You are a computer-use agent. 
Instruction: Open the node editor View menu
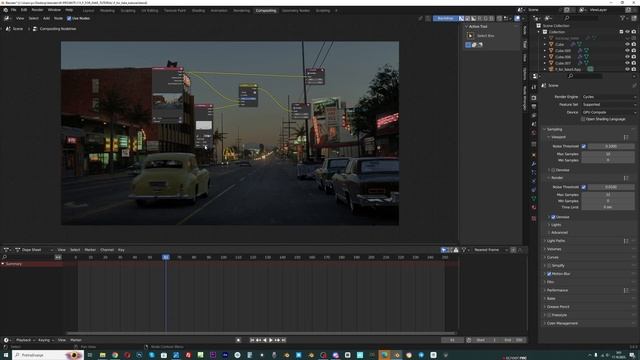pos(20,18)
